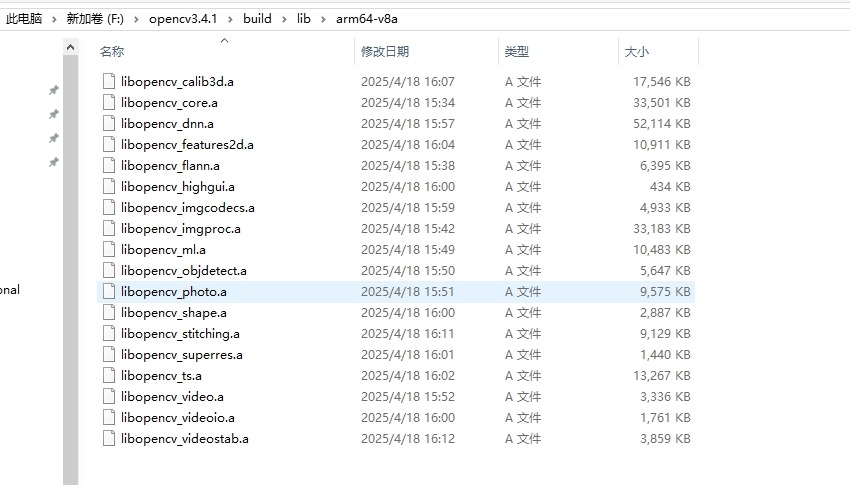Expand the chevron after opencv3.4.1

coord(230,19)
